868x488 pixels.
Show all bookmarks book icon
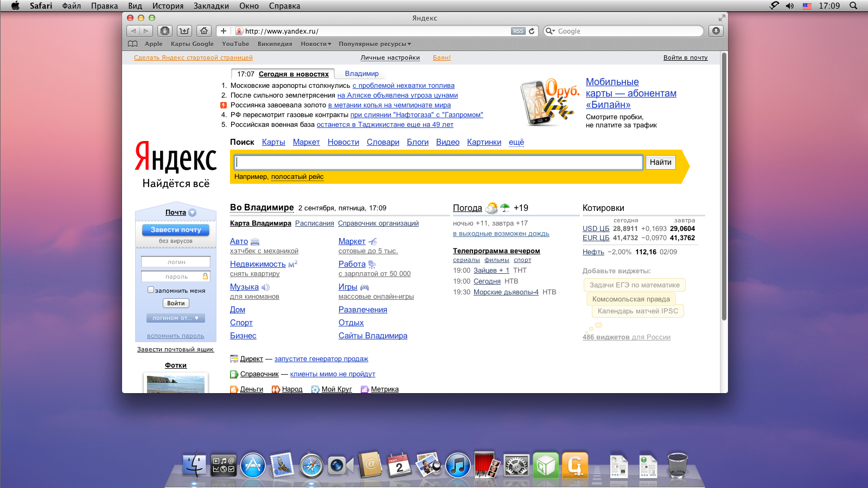click(133, 44)
